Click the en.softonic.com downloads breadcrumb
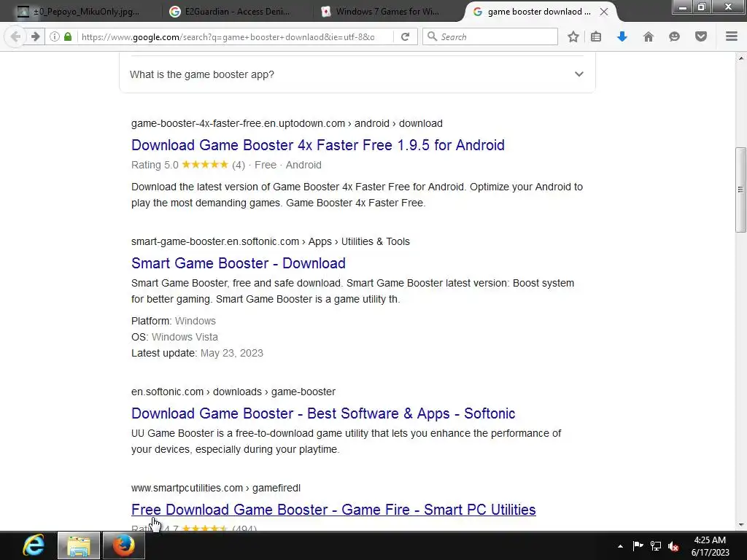 click(233, 392)
